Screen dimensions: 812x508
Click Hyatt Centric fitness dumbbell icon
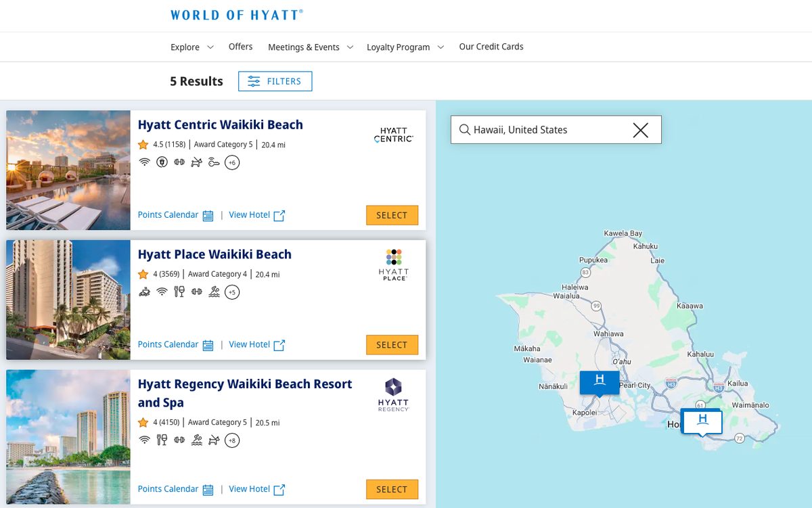click(179, 162)
